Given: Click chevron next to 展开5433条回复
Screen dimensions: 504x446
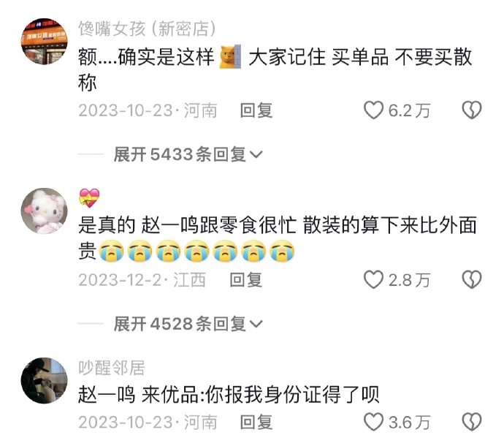Looking at the screenshot, I should pos(256,155).
